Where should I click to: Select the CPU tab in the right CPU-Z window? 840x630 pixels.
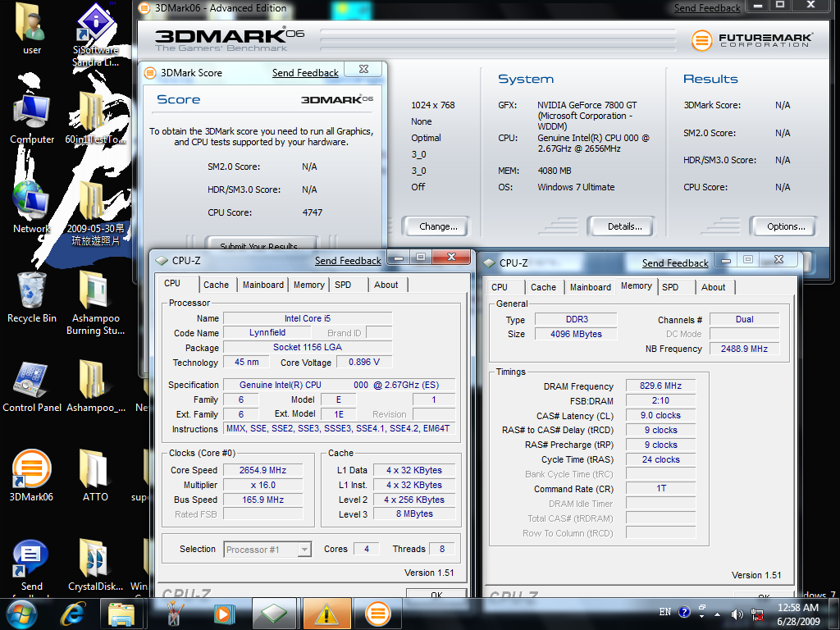(500, 287)
